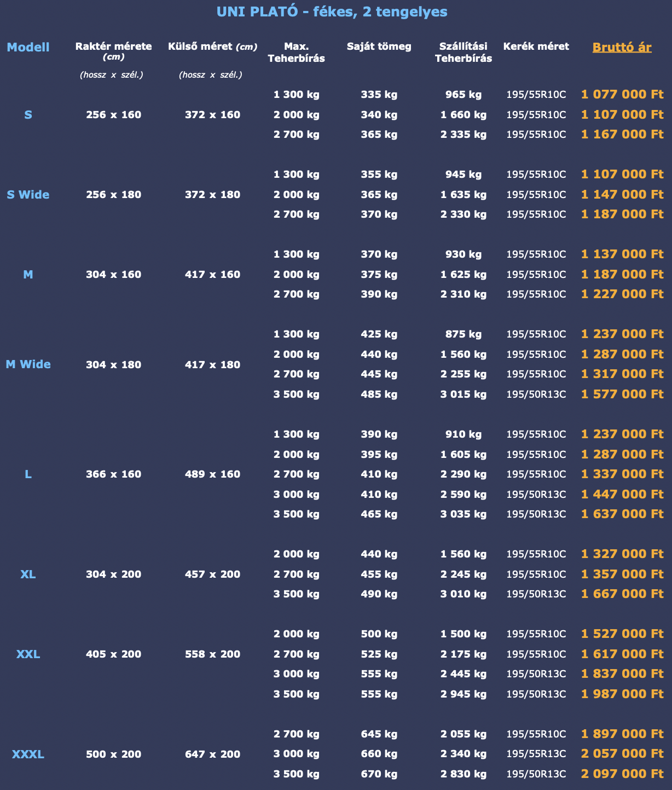Select the 2 097 000 Ft price
The height and width of the screenshot is (790, 672).
point(622,774)
